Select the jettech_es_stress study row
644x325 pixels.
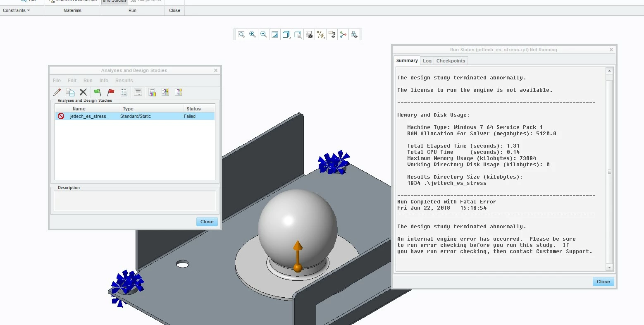[x=135, y=116]
